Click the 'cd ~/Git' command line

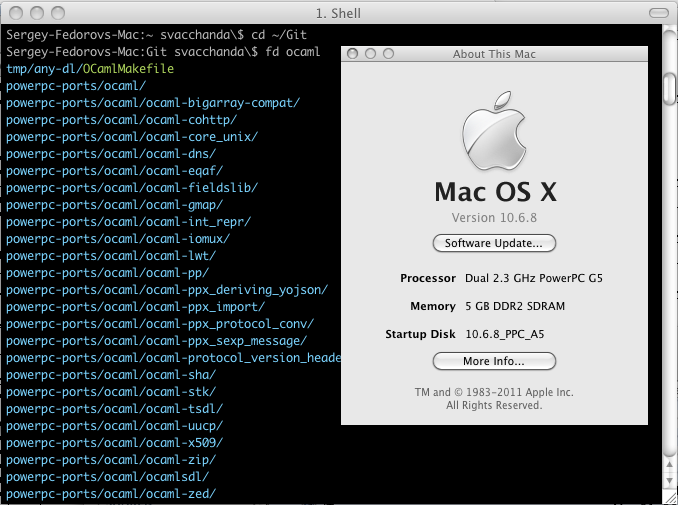pyautogui.click(x=157, y=35)
